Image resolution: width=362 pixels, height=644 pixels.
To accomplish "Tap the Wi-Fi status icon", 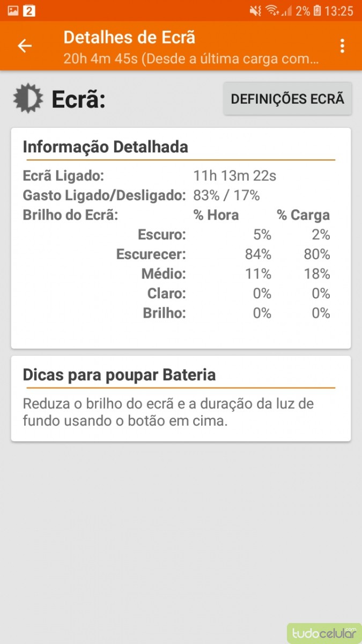I will pyautogui.click(x=272, y=11).
